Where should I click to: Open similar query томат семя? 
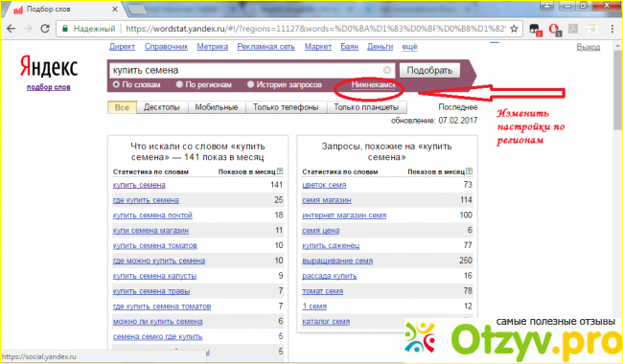click(322, 291)
